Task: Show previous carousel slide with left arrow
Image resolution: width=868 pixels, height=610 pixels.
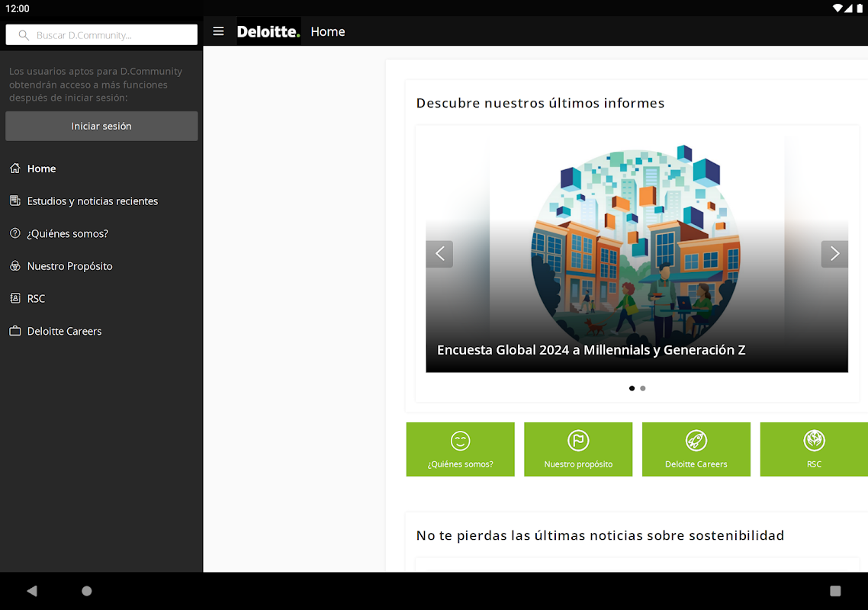Action: pos(439,254)
